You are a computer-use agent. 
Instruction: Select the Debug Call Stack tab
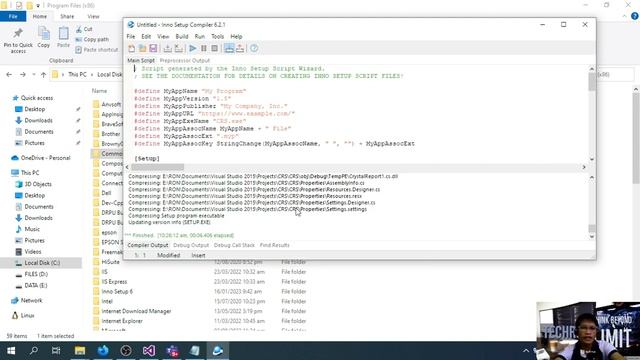point(234,245)
